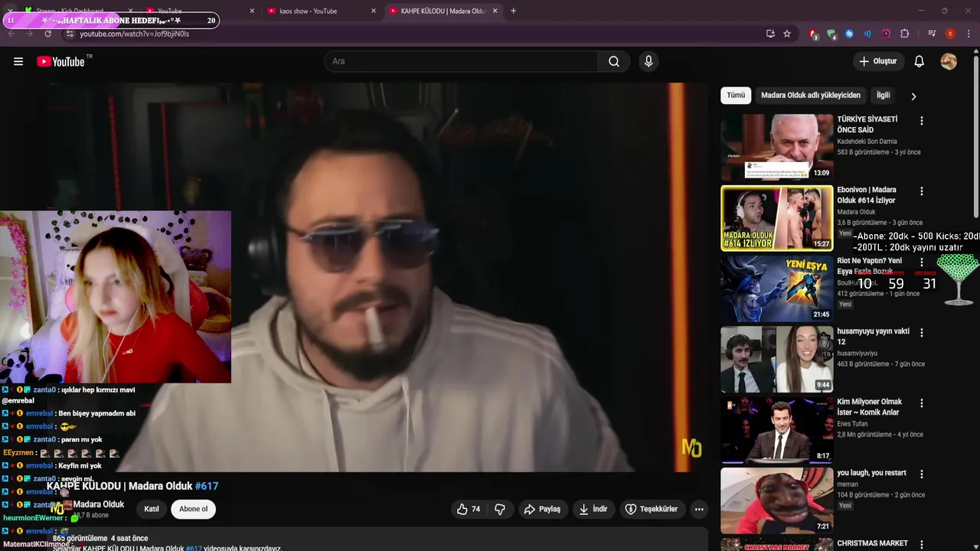This screenshot has height=551, width=980.
Task: Go back with the browser back arrow
Action: click(x=11, y=34)
